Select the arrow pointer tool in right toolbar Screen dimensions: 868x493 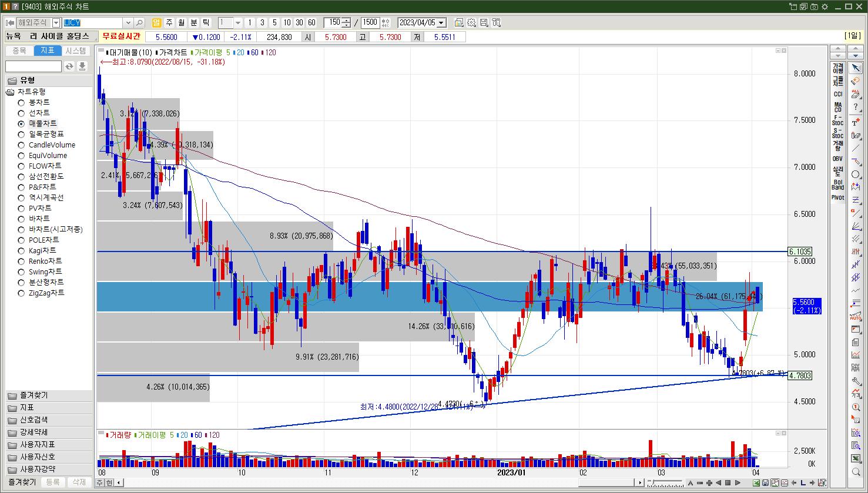coord(856,68)
